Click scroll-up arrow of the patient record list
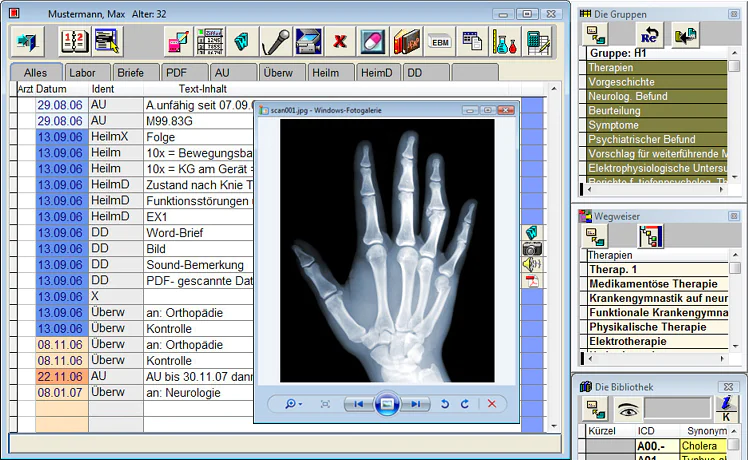The height and width of the screenshot is (460, 748). click(x=554, y=89)
